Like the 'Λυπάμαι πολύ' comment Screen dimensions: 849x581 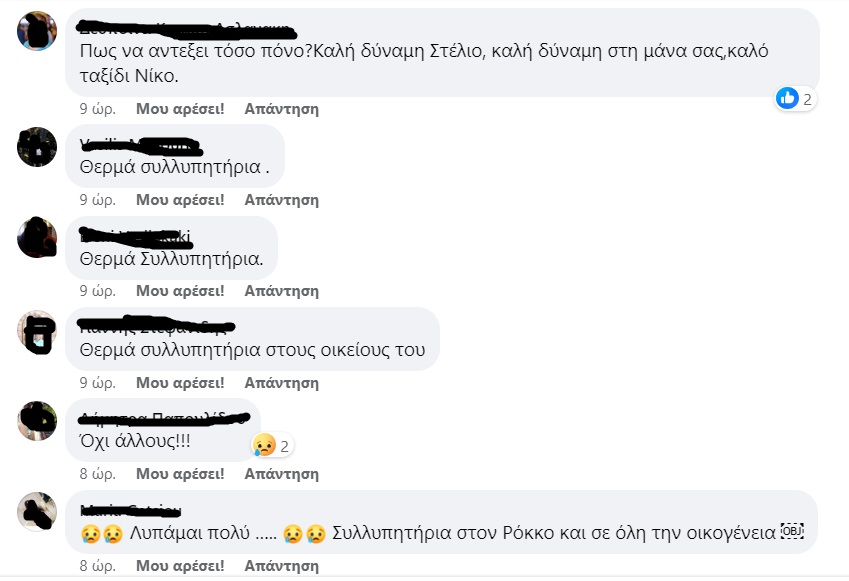coord(180,566)
